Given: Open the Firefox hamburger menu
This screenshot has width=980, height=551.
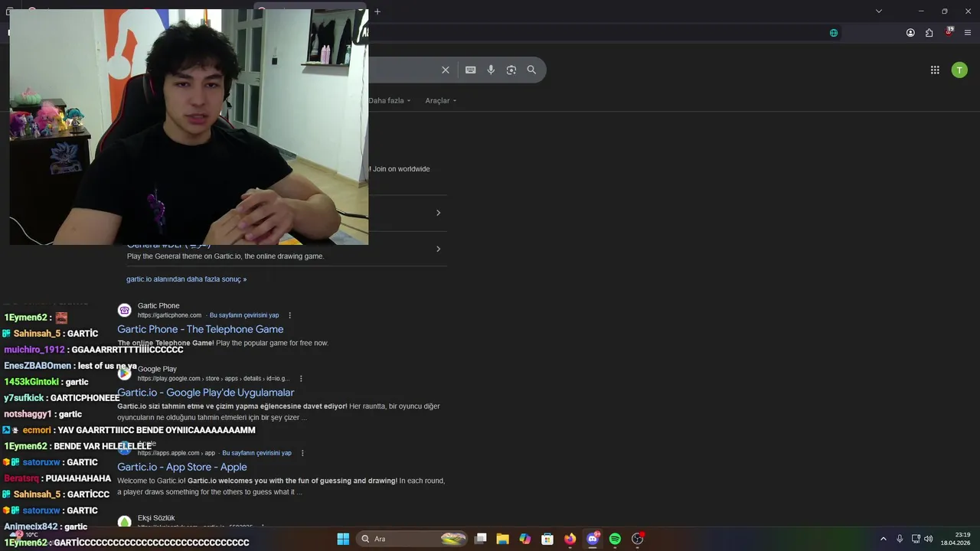Looking at the screenshot, I should tap(968, 33).
